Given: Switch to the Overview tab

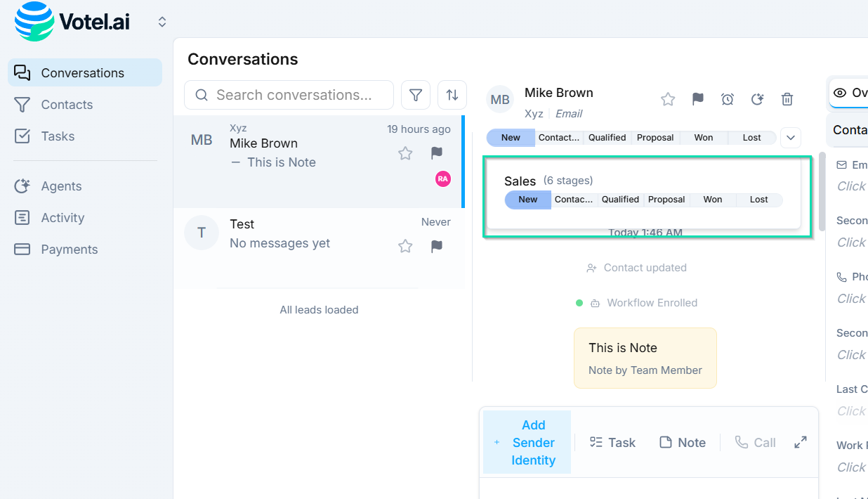Looking at the screenshot, I should click(850, 93).
